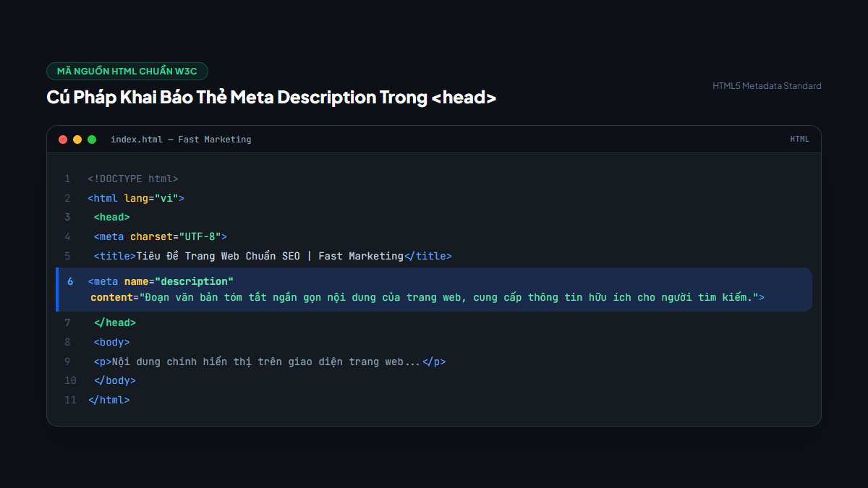Click the '<meta charset="UTF-8">' line

160,236
